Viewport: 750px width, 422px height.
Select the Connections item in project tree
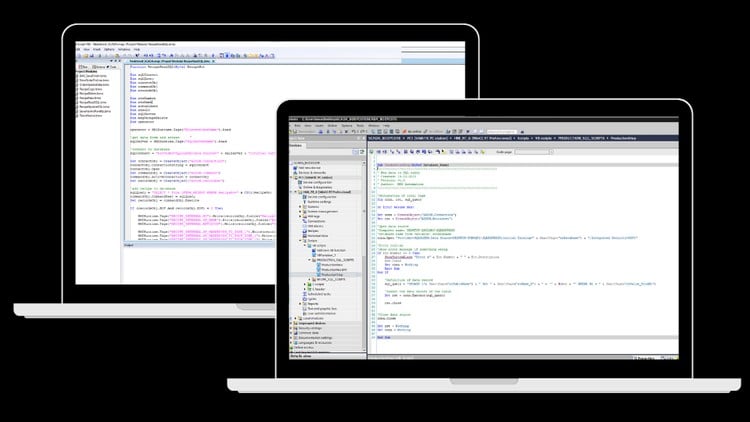coord(314,220)
